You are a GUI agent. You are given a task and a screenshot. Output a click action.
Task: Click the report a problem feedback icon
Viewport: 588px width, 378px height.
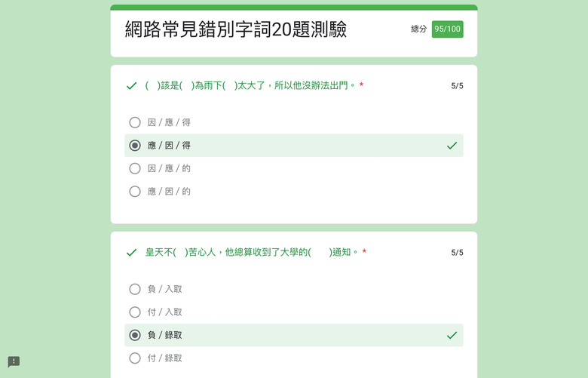pos(14,362)
